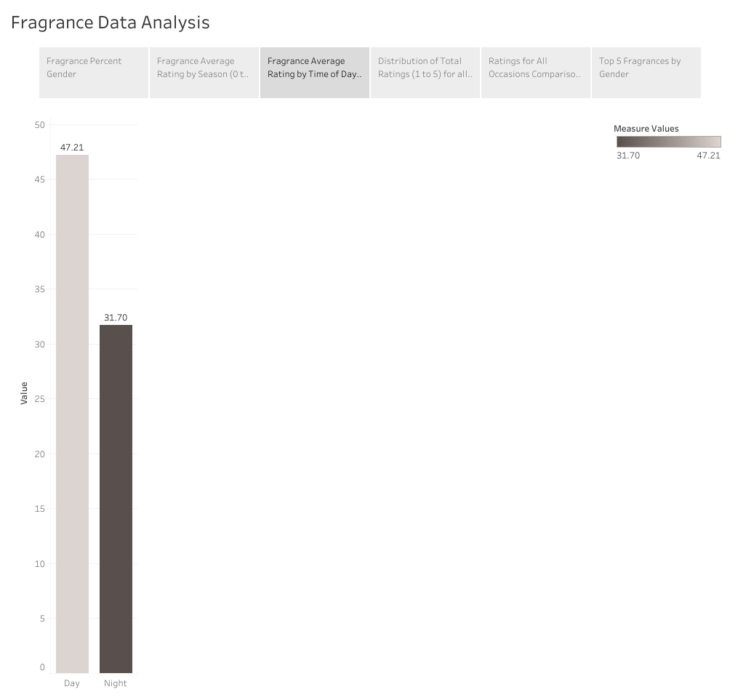Select the Night axis label
This screenshot has height=700, width=738.
116,683
